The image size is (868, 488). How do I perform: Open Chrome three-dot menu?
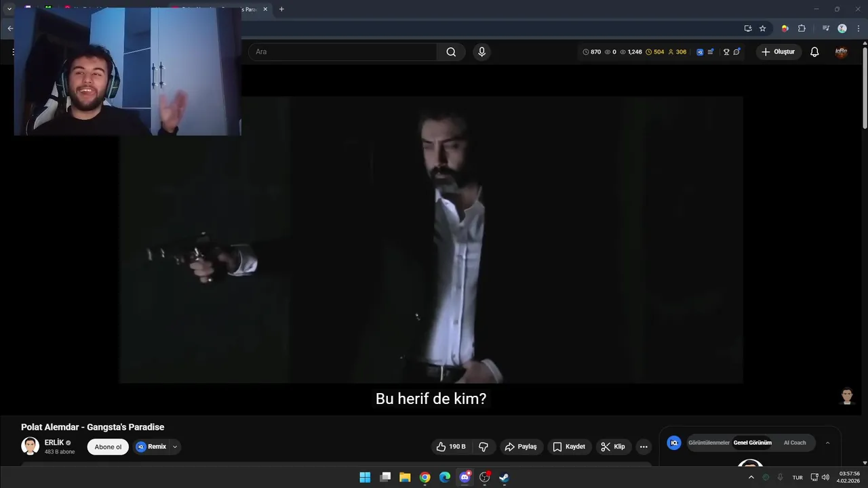(x=859, y=28)
